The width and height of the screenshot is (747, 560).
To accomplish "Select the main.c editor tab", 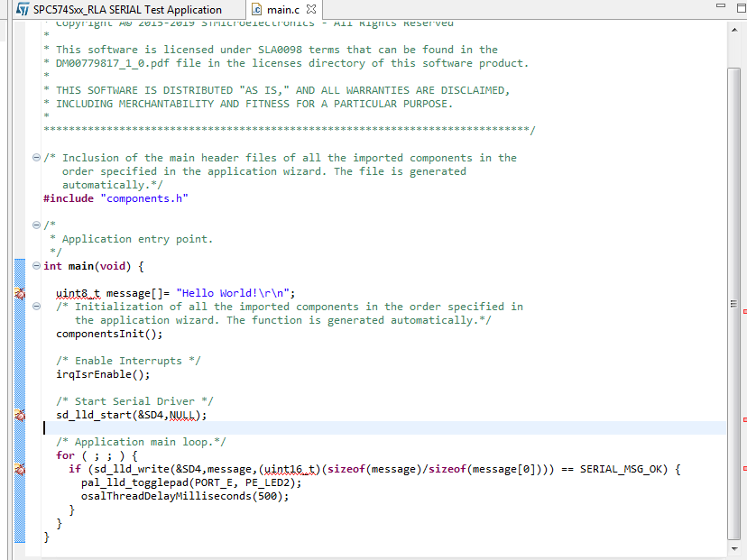I will [283, 10].
